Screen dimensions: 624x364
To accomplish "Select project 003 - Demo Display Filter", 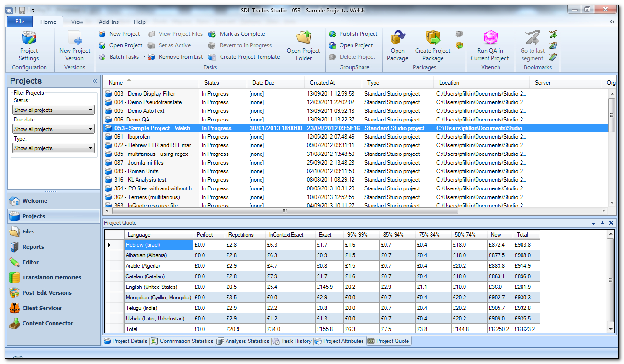I will tap(356, 94).
